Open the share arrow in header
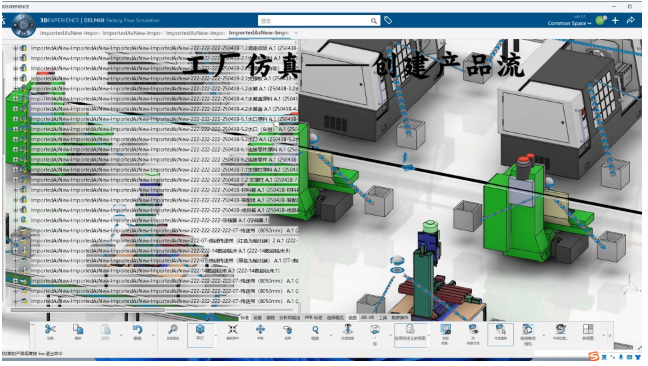The image size is (648, 366). coord(631,20)
